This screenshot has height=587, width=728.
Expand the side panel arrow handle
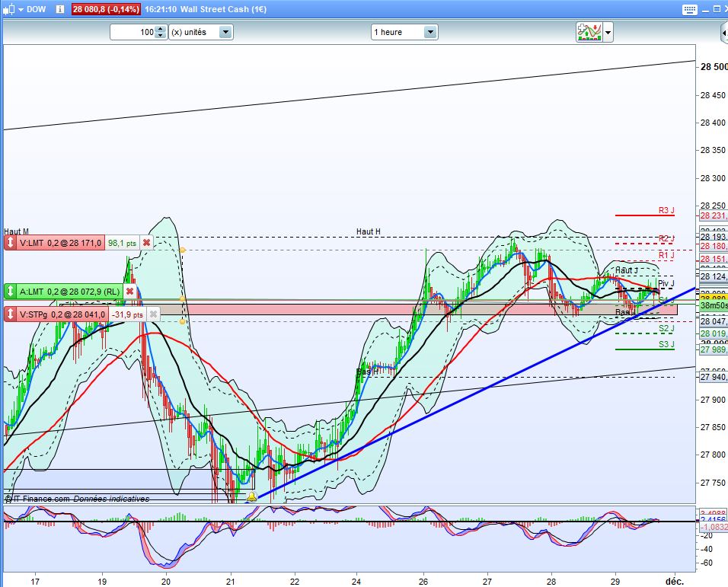click(x=724, y=33)
